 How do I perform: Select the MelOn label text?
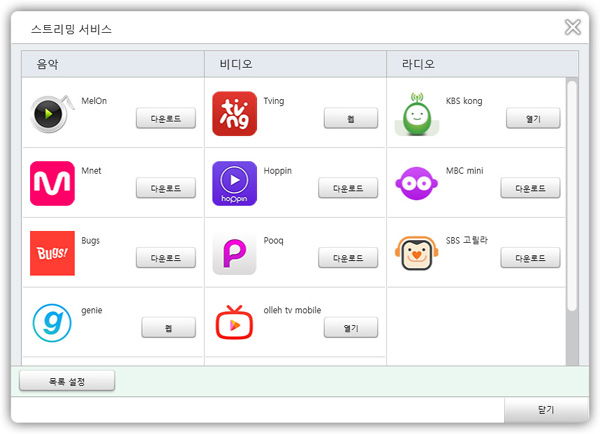point(94,101)
